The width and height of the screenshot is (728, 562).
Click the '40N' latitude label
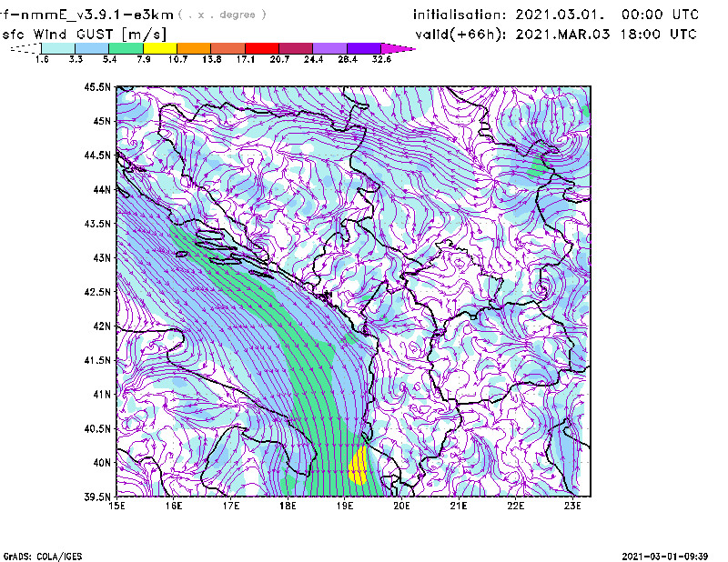tap(102, 462)
